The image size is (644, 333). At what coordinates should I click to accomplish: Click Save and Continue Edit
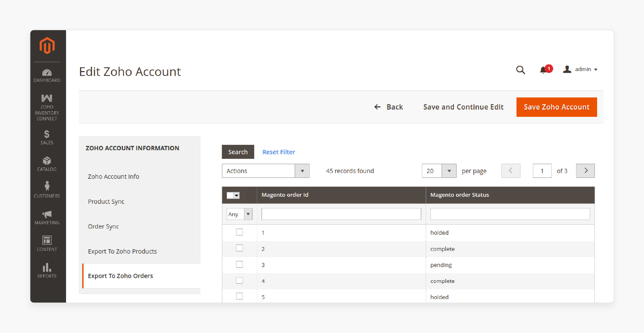tap(463, 107)
